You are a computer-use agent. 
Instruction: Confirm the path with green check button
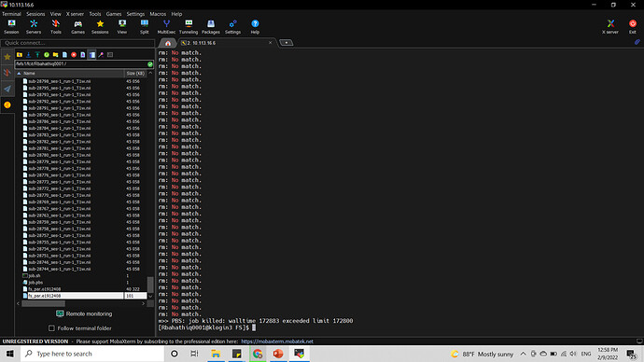(150, 64)
